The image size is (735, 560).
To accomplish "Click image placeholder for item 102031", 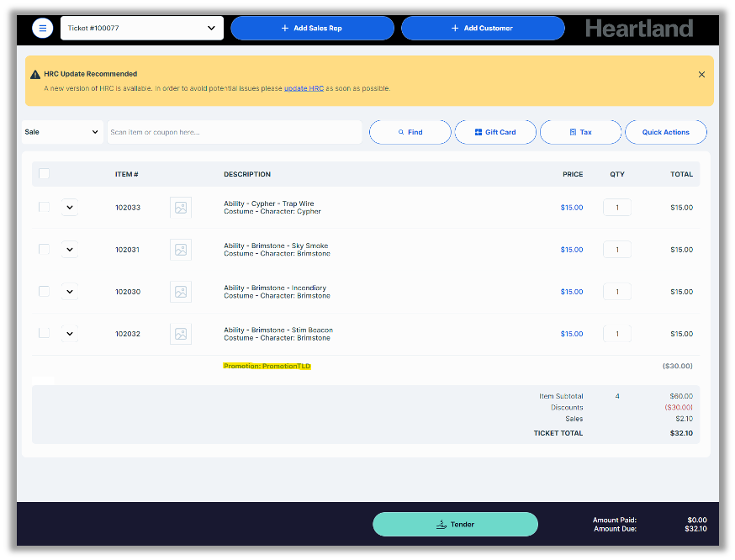I will (x=180, y=250).
